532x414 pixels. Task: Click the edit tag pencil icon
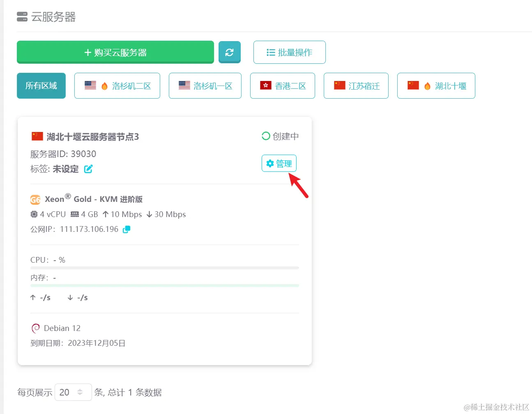88,169
